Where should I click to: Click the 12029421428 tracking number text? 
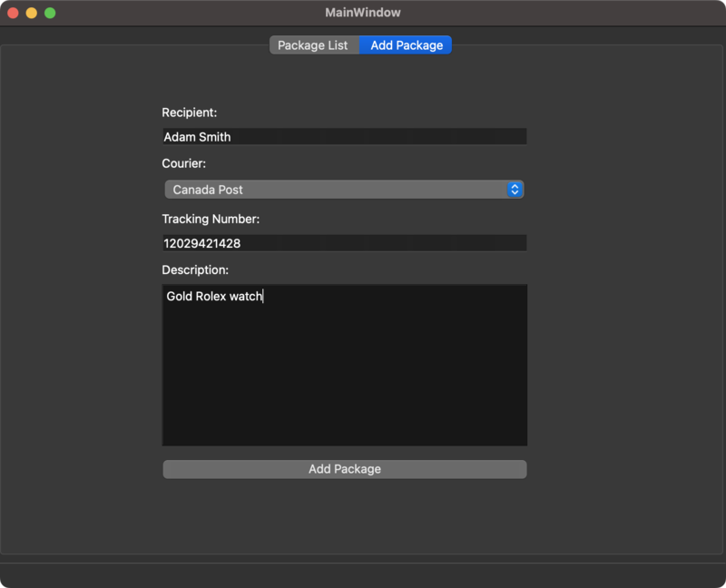[x=202, y=243]
